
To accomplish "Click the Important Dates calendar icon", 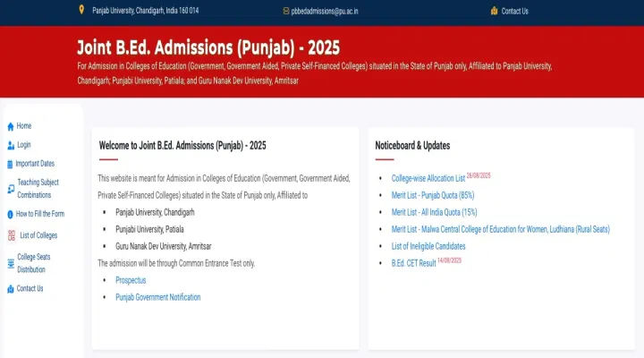I will pos(10,165).
